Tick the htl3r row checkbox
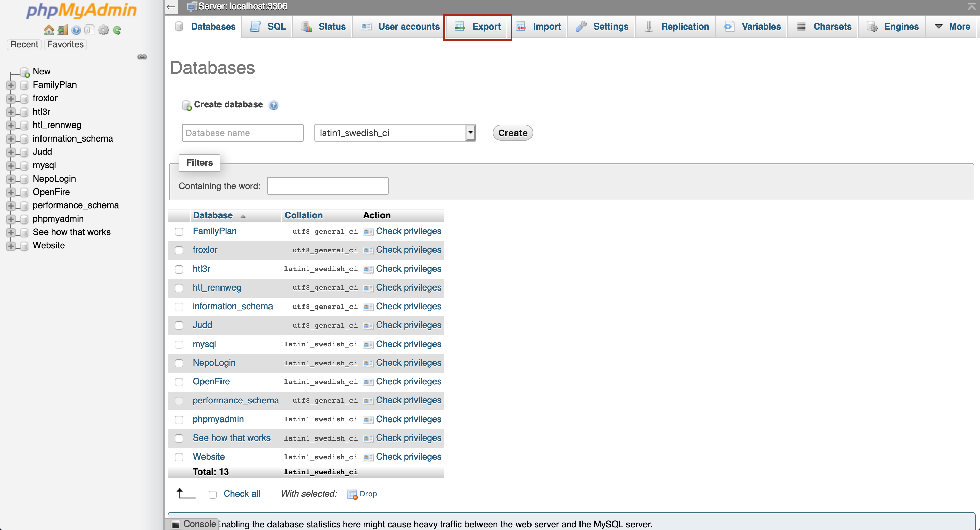 [179, 269]
